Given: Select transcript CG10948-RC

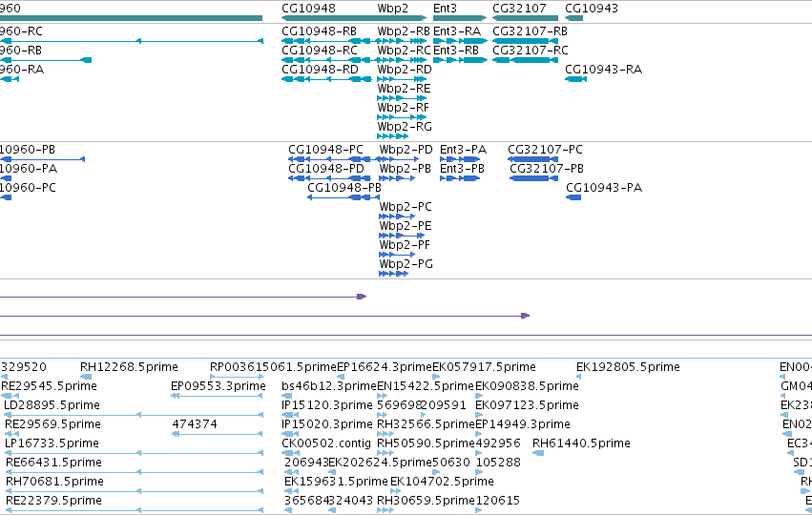Looking at the screenshot, I should [320, 51].
